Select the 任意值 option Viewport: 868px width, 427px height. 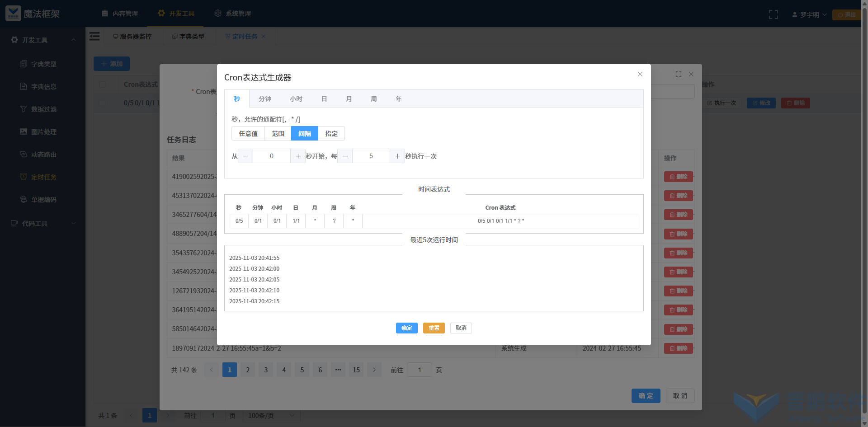[248, 133]
